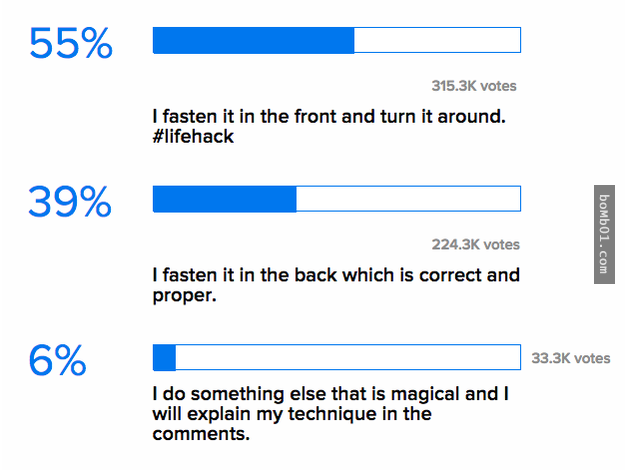Screen dimensions: 625x470
Task: Click empty portion of the 6% bar
Action: coord(348,357)
